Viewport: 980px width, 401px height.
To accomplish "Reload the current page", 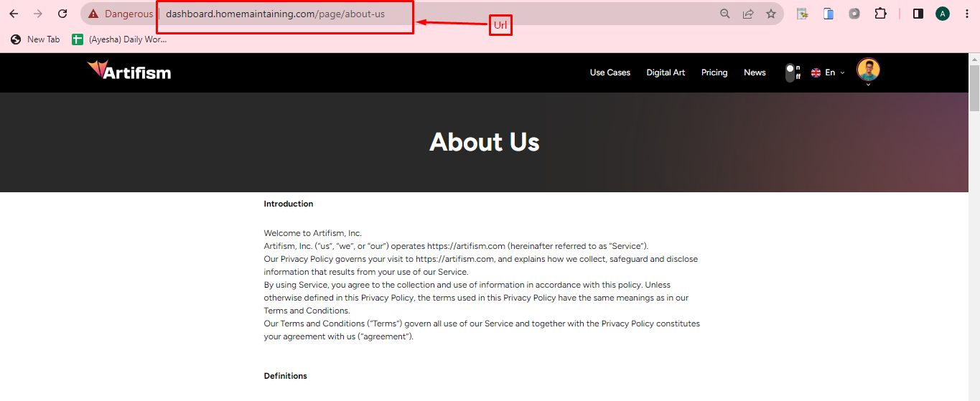I will click(x=62, y=14).
